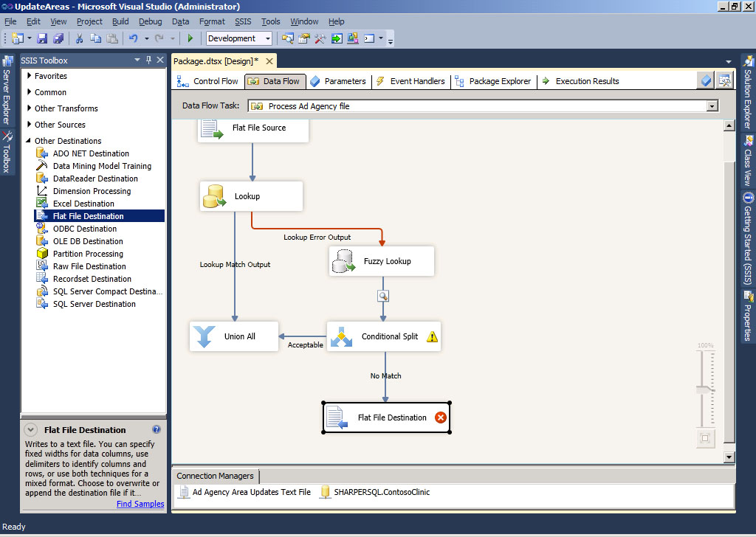
Task: Select Raw File Destination in the toolbox
Action: [89, 266]
